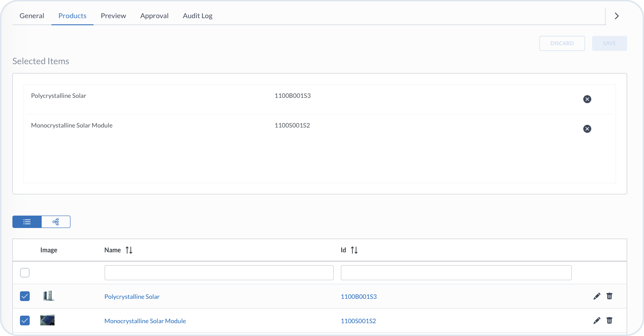The width and height of the screenshot is (644, 336).
Task: Select the Products tab
Action: tap(72, 15)
